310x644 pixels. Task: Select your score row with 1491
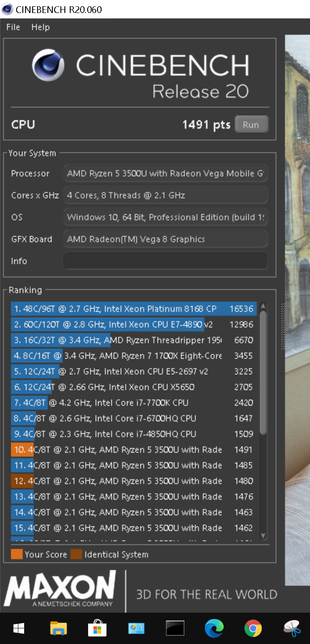[134, 450]
